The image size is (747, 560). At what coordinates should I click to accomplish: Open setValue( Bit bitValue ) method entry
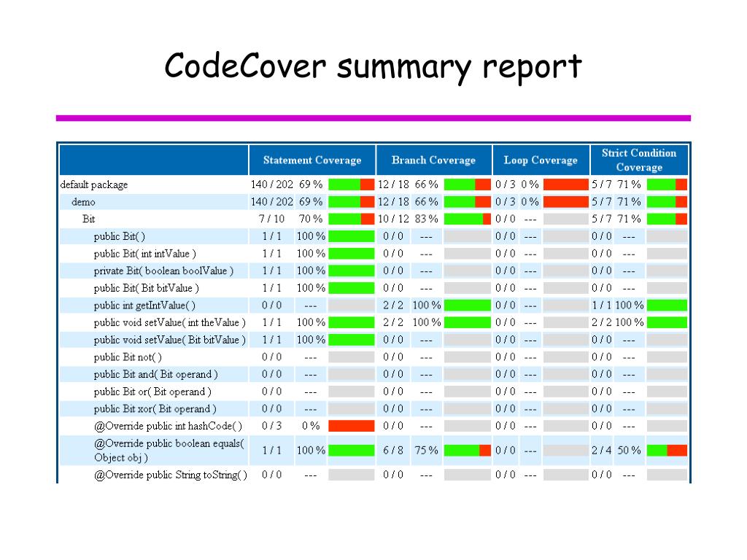pyautogui.click(x=169, y=340)
